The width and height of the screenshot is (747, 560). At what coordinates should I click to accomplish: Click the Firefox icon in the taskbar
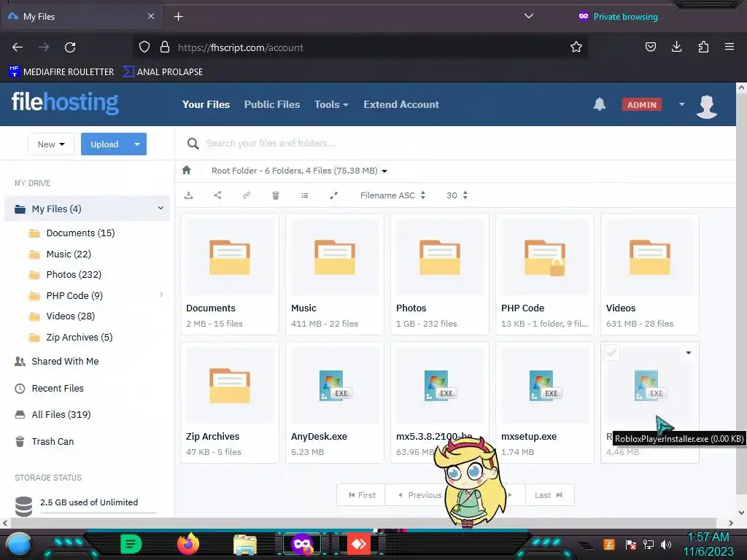pos(188,543)
